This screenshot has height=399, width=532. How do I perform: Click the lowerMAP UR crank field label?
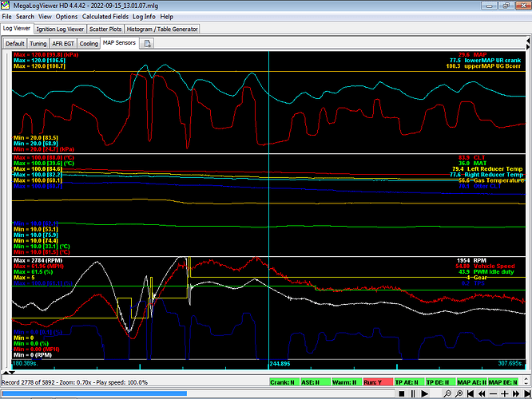point(493,61)
